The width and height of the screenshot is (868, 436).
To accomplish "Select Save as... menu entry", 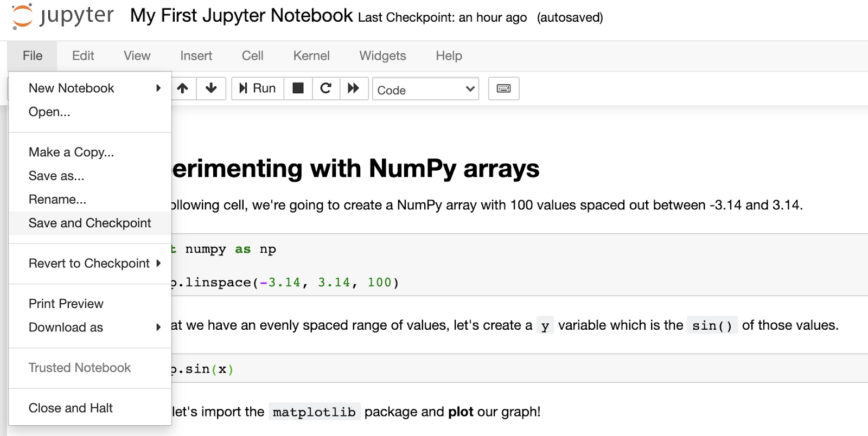I will click(90, 176).
